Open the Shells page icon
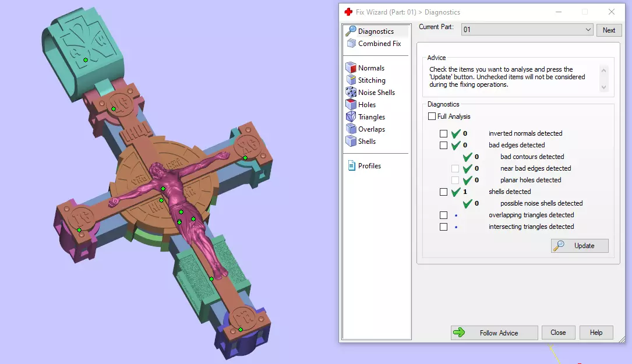The width and height of the screenshot is (632, 364). [x=351, y=141]
